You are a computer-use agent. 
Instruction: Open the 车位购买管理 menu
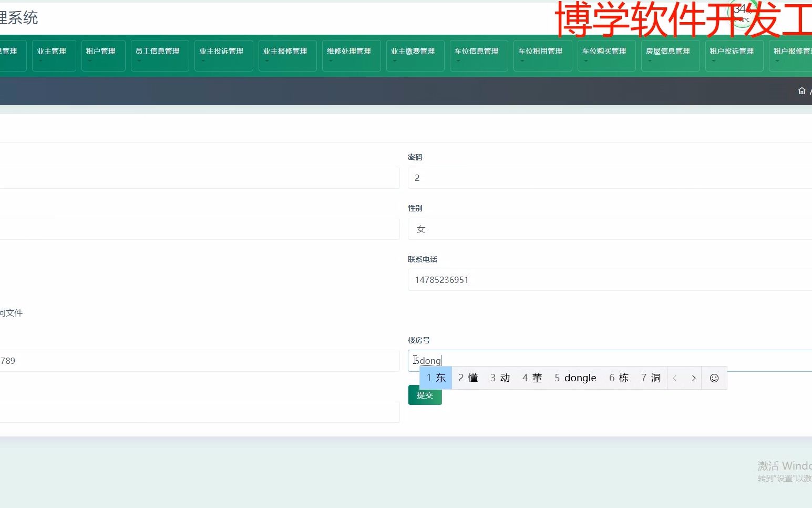pyautogui.click(x=607, y=55)
